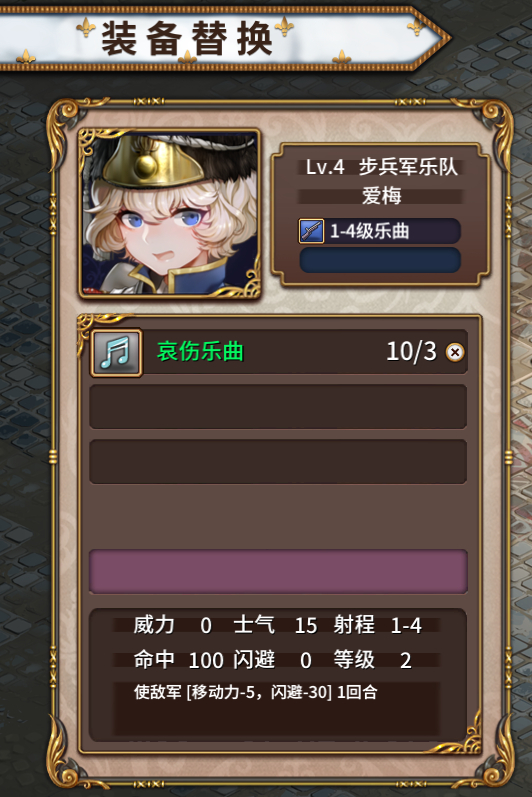
Task: Click the purple bar below the slots
Action: coord(278,571)
